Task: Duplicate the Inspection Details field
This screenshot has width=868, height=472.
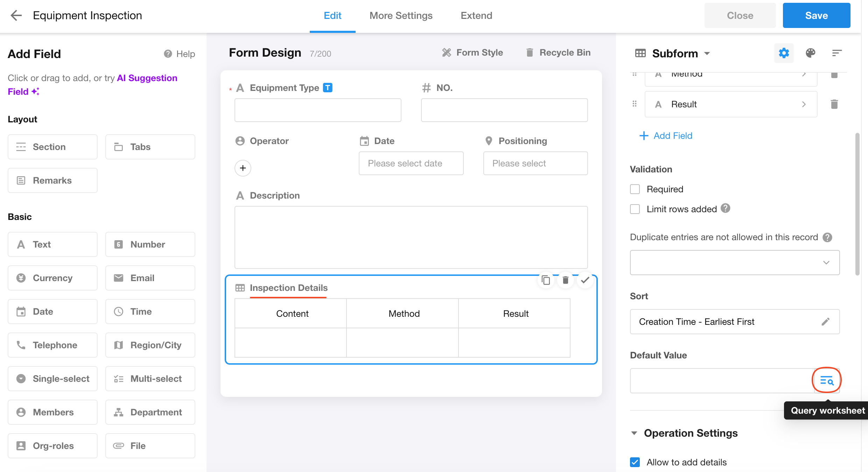Action: (546, 280)
